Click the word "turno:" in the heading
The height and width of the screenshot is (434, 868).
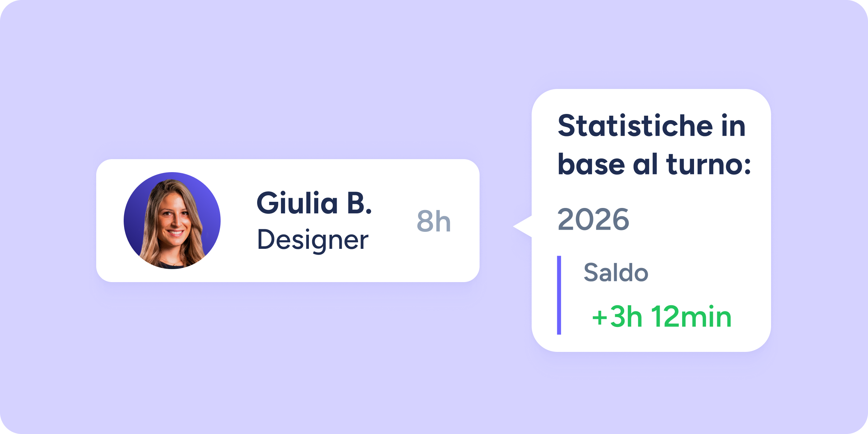(x=709, y=165)
